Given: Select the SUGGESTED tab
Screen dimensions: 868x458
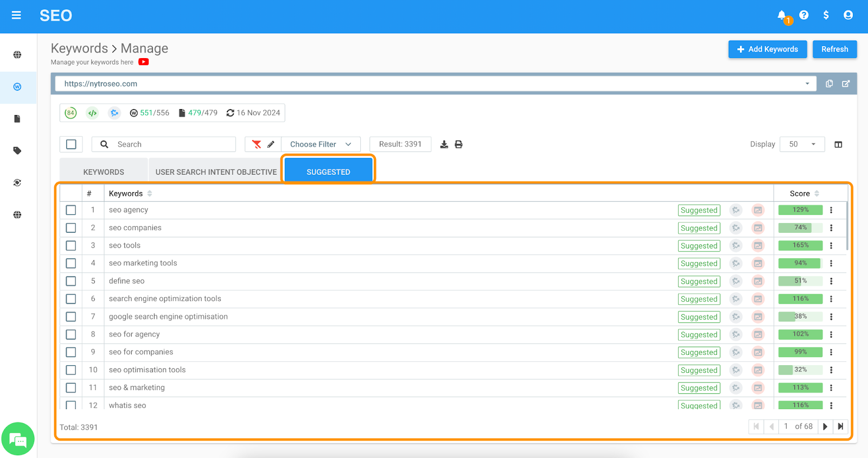Looking at the screenshot, I should [328, 172].
